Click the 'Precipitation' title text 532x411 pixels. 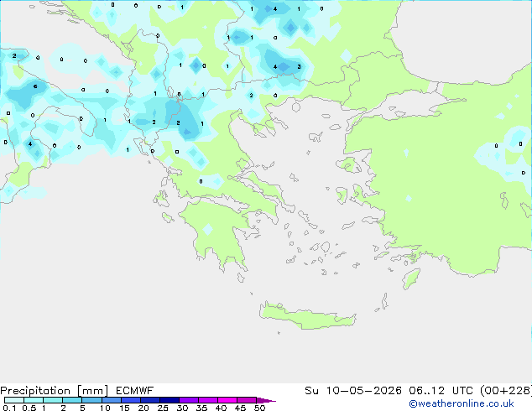[x=35, y=391]
